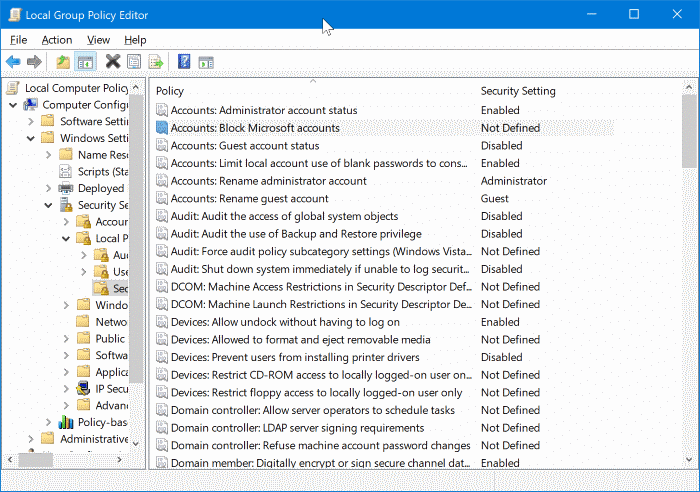Click the policy list scroll up arrow
Viewport: 700px width, 492px height.
pyautogui.click(x=689, y=88)
